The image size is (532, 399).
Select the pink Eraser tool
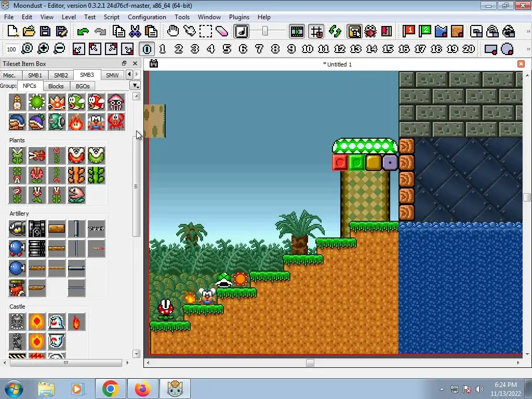click(x=222, y=32)
